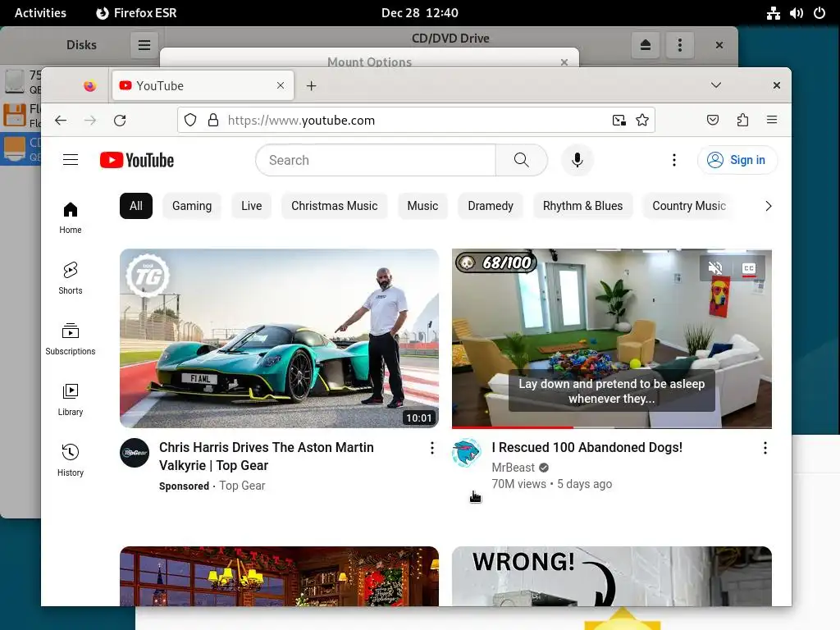List all tabs dropdown arrow
This screenshot has width=840, height=630.
click(x=715, y=85)
